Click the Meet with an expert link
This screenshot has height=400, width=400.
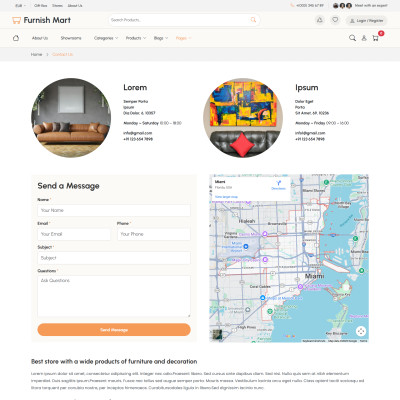pos(371,6)
